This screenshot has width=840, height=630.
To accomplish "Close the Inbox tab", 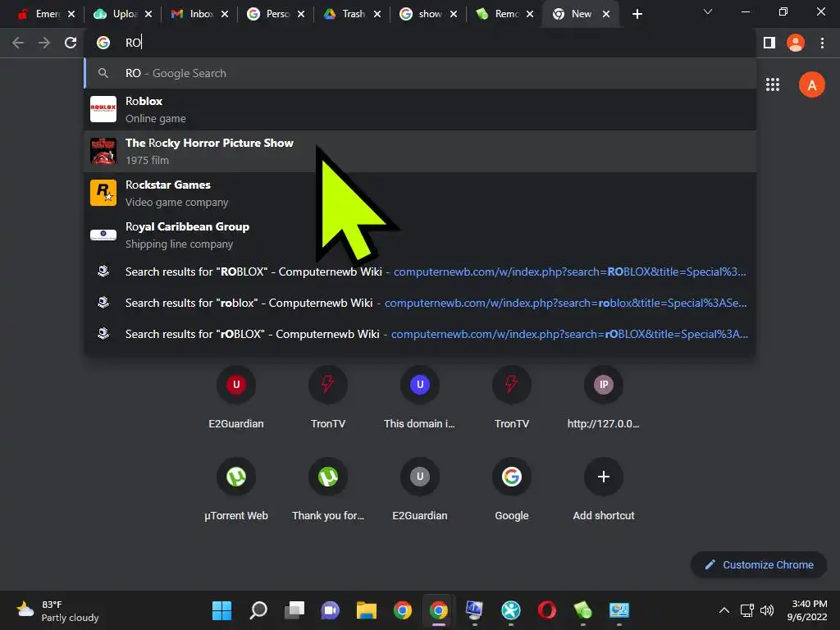I will [225, 14].
